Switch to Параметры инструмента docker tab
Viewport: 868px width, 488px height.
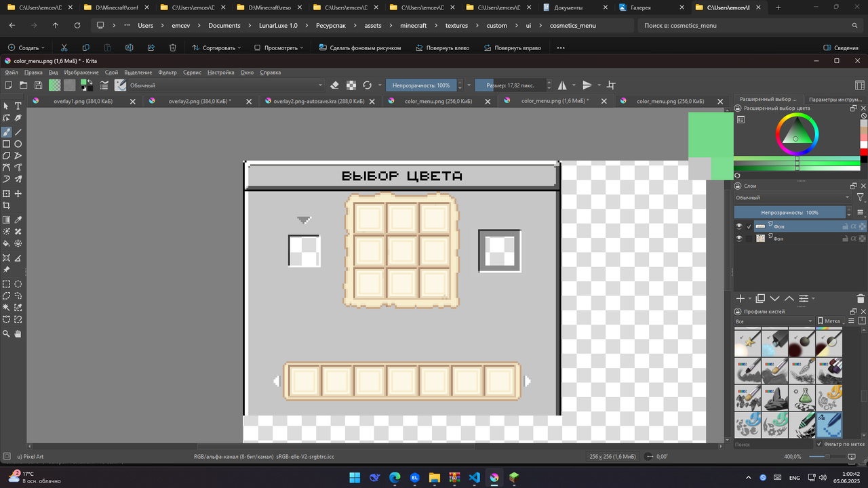pyautogui.click(x=835, y=100)
